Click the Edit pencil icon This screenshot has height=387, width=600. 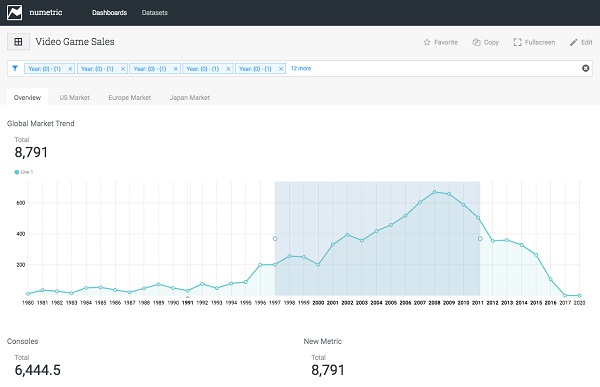point(573,42)
